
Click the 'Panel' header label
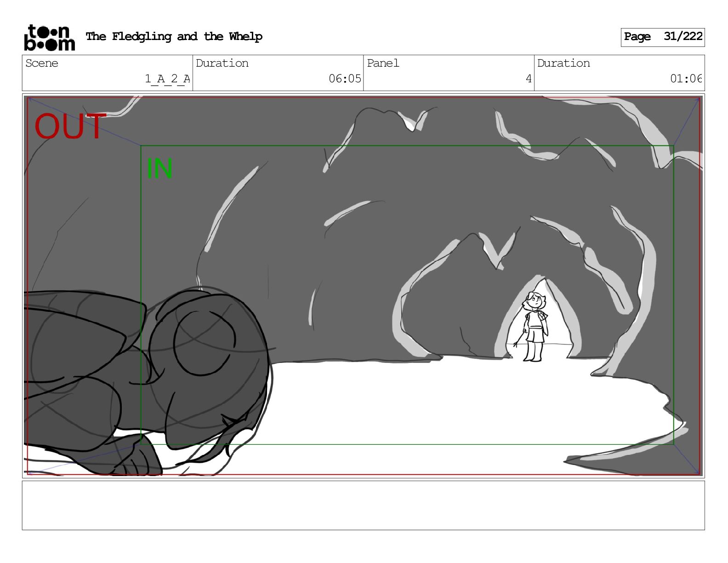point(383,63)
